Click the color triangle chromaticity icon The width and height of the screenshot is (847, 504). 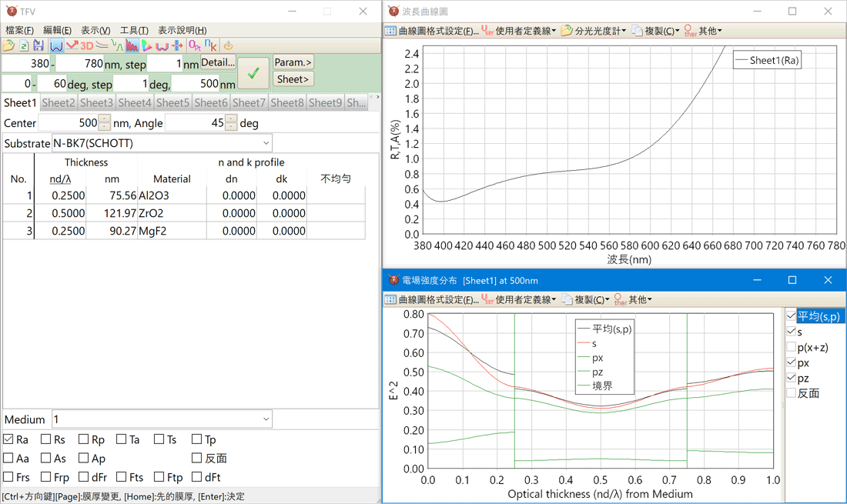(x=146, y=46)
